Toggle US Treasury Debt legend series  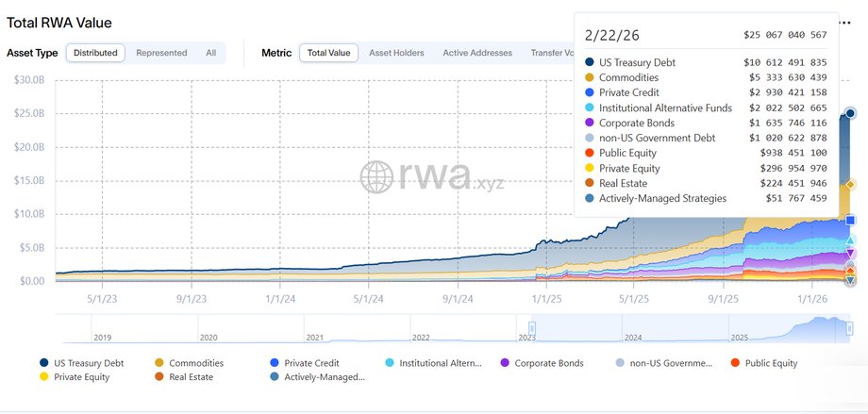point(86,362)
